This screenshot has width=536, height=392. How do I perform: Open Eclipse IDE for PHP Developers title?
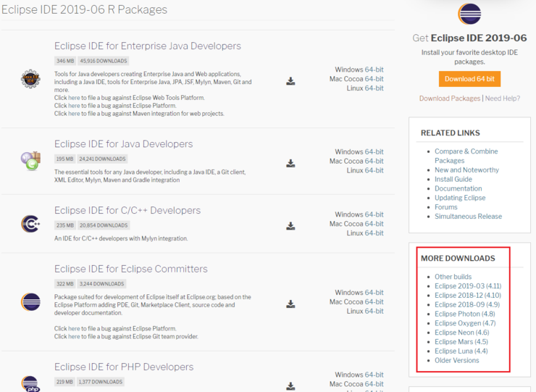pos(124,367)
